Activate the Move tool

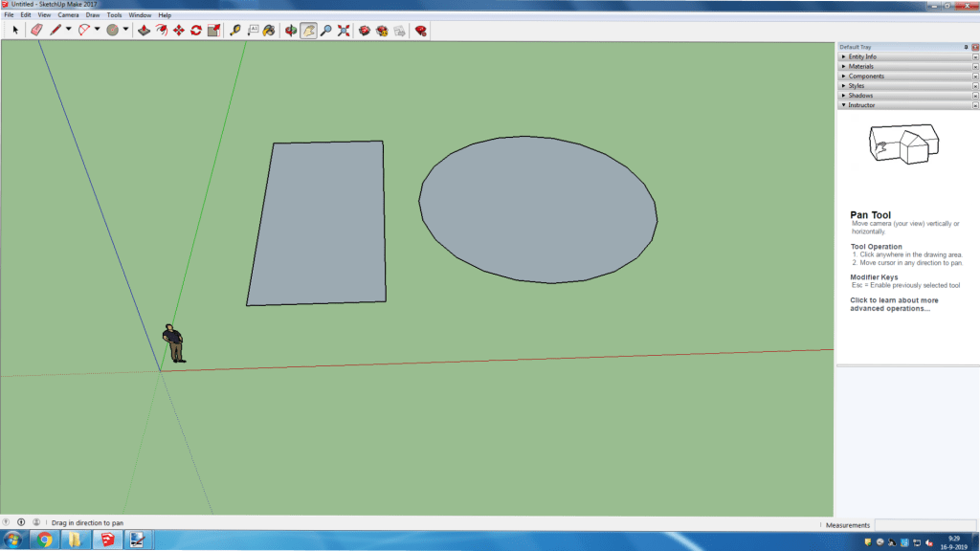pos(178,31)
